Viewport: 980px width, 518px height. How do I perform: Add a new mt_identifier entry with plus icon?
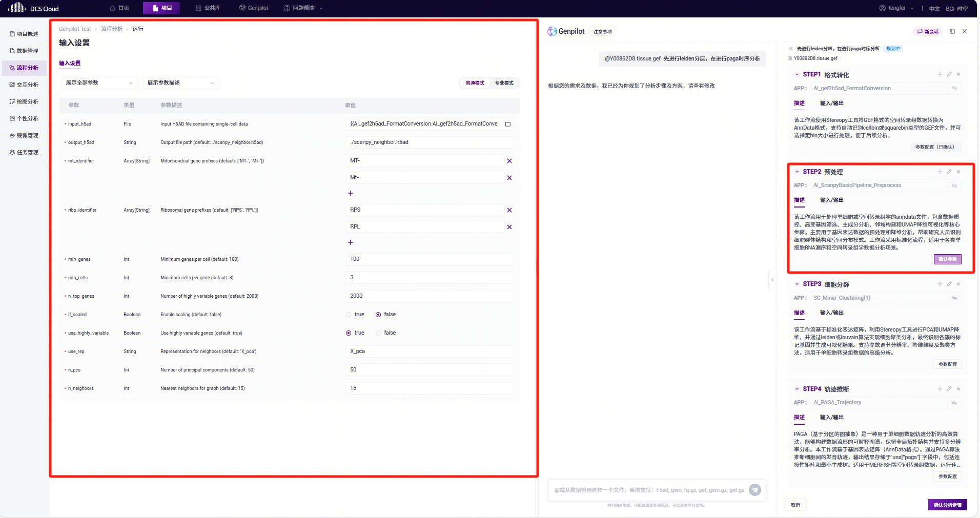pyautogui.click(x=351, y=193)
